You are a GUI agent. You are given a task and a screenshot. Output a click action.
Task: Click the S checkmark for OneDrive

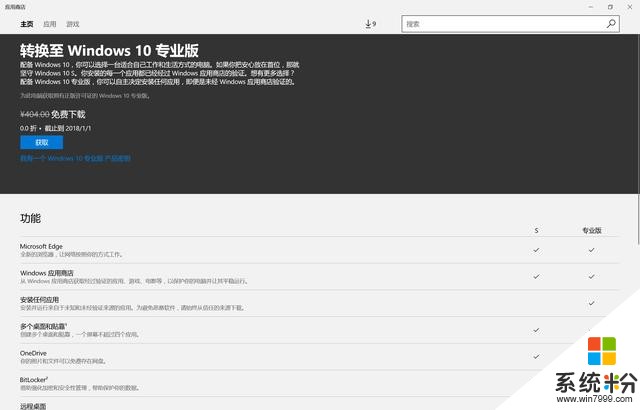(536, 357)
